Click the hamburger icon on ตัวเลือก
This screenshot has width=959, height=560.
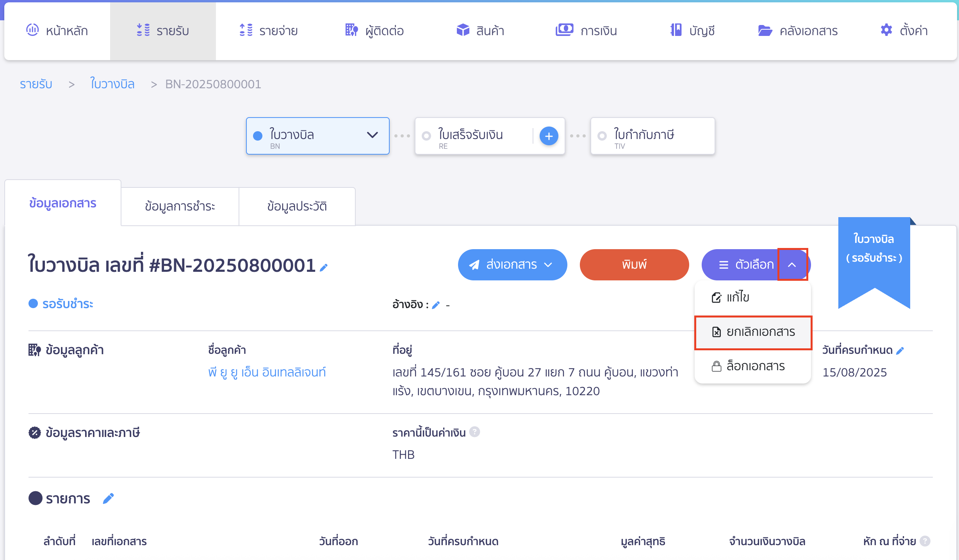click(724, 265)
